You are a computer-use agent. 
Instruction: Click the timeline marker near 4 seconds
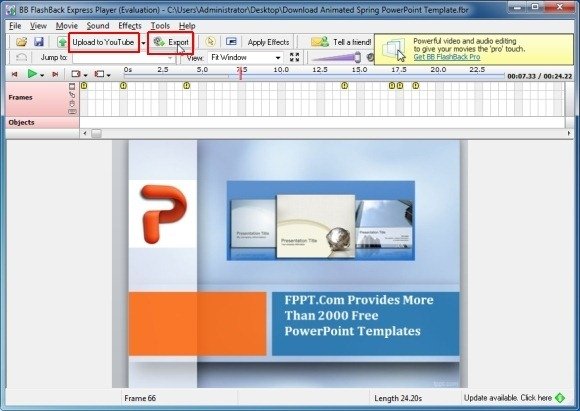pyautogui.click(x=186, y=86)
